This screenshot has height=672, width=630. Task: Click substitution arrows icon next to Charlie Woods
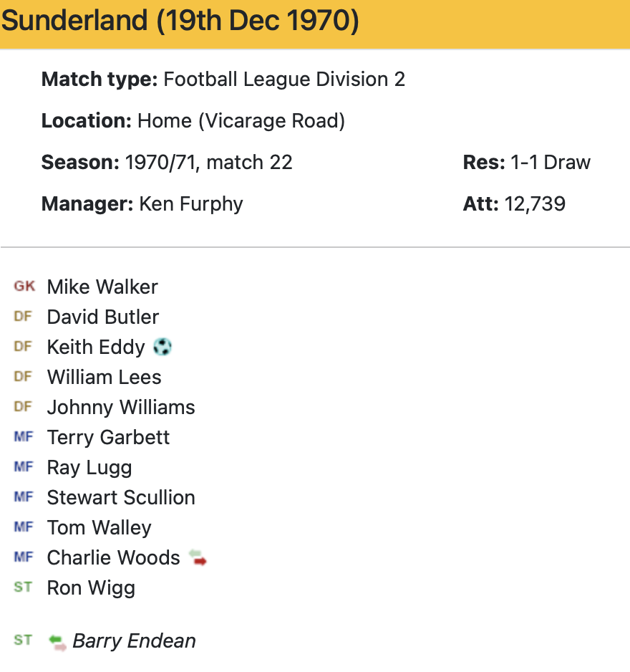pyautogui.click(x=198, y=557)
